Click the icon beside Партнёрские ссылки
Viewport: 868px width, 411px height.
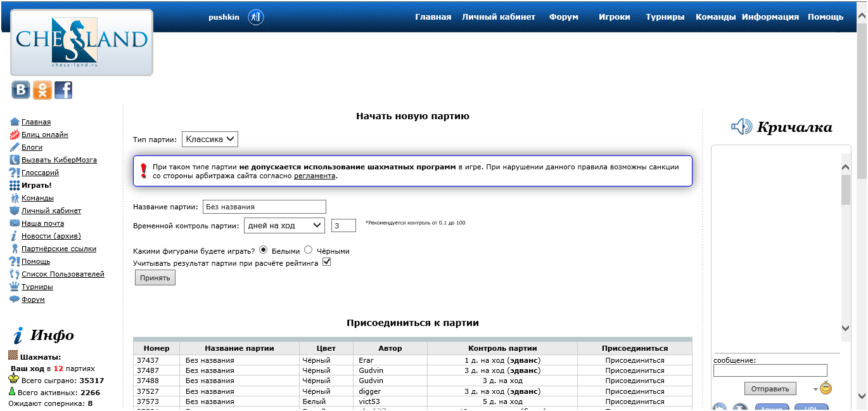(x=15, y=249)
